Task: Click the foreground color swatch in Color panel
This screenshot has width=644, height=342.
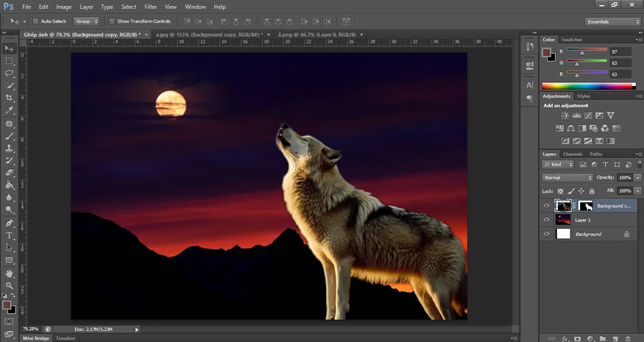Action: pyautogui.click(x=546, y=52)
